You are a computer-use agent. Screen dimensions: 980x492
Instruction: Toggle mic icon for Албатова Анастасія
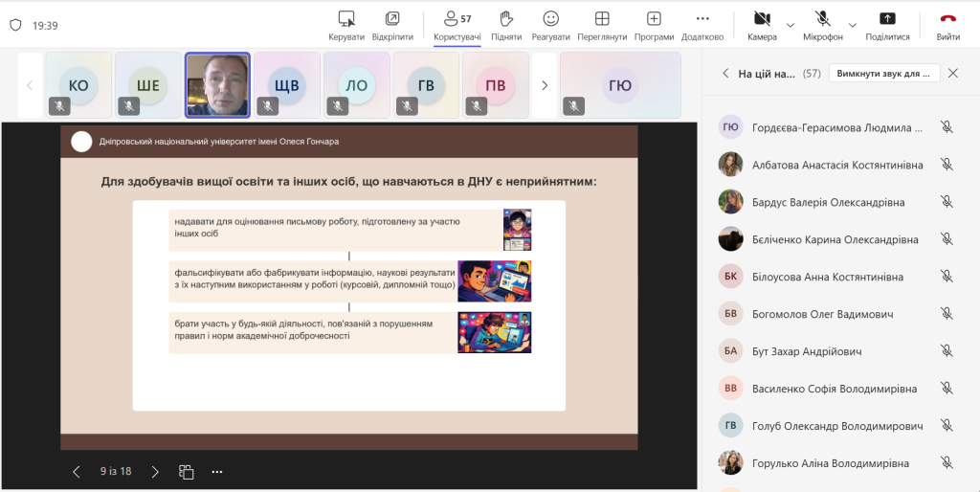click(947, 165)
